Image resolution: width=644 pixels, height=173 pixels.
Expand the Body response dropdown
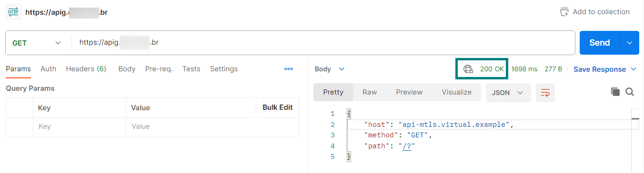coord(330,69)
